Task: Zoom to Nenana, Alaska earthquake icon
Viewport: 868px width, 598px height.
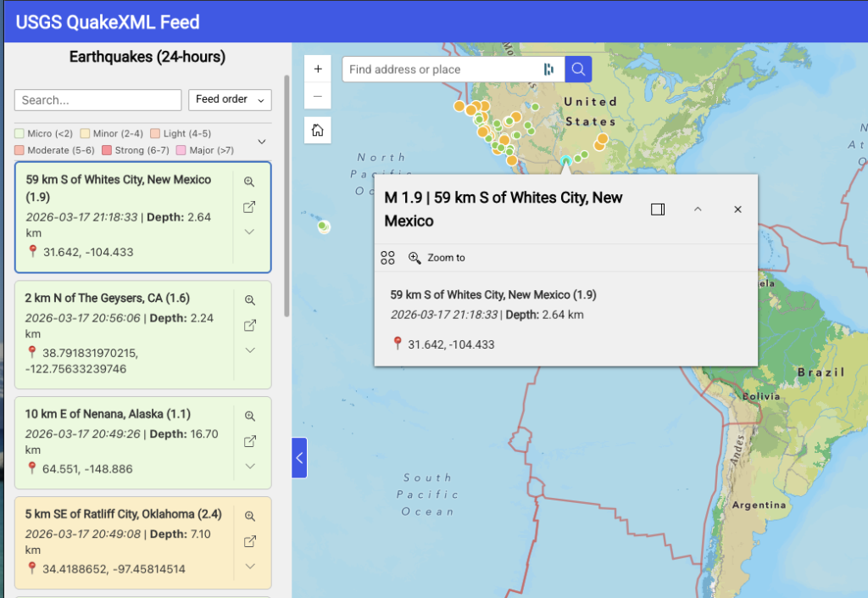Action: [250, 416]
